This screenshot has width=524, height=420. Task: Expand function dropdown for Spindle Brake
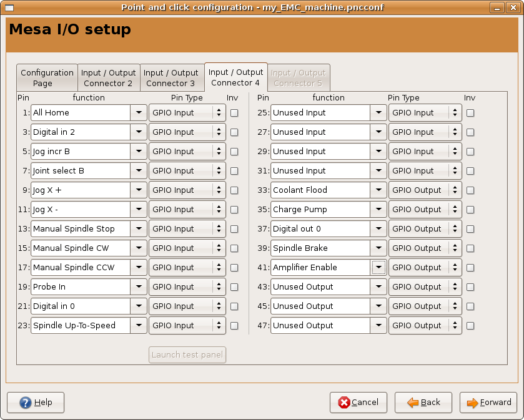378,248
